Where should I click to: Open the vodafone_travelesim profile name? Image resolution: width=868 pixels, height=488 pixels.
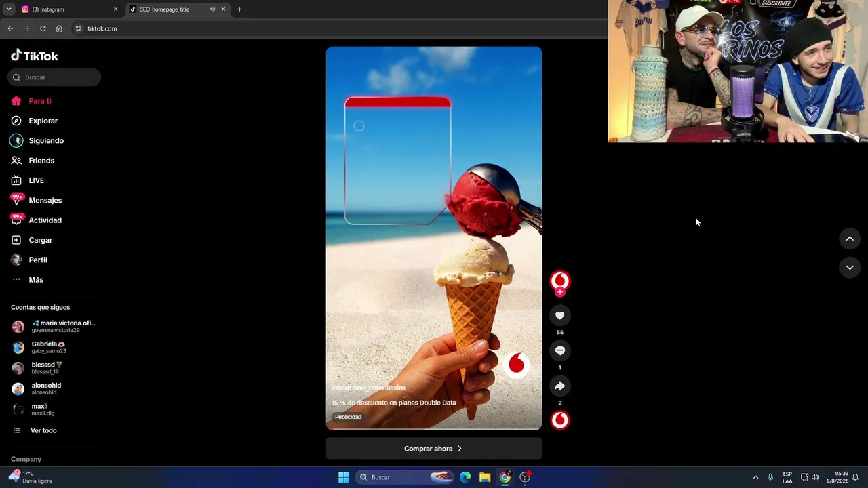point(368,388)
